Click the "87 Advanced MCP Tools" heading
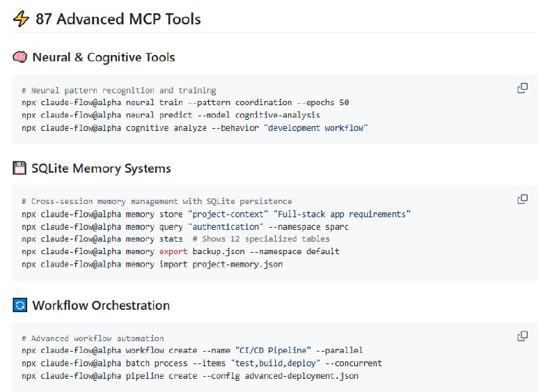Image resolution: width=557 pixels, height=392 pixels. [x=118, y=19]
